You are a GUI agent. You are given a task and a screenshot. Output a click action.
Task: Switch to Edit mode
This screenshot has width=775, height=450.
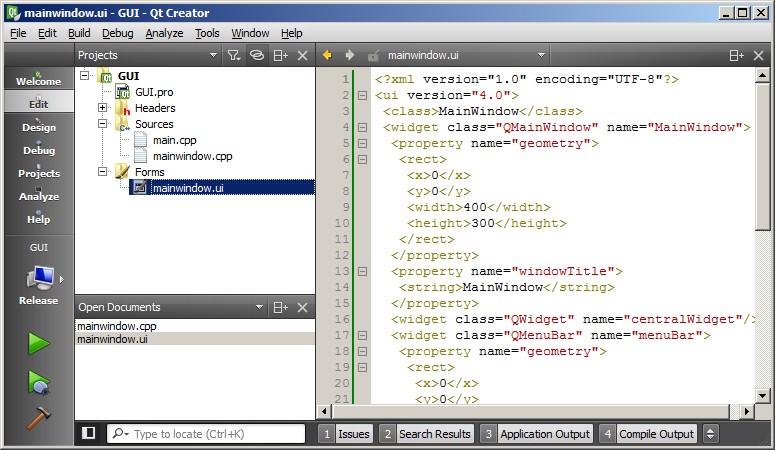tap(39, 102)
